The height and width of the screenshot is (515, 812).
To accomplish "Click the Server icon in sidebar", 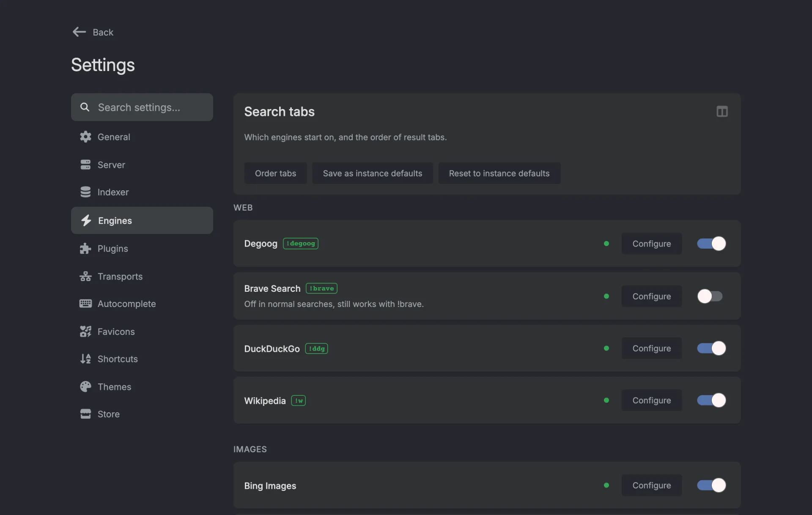I will point(85,164).
